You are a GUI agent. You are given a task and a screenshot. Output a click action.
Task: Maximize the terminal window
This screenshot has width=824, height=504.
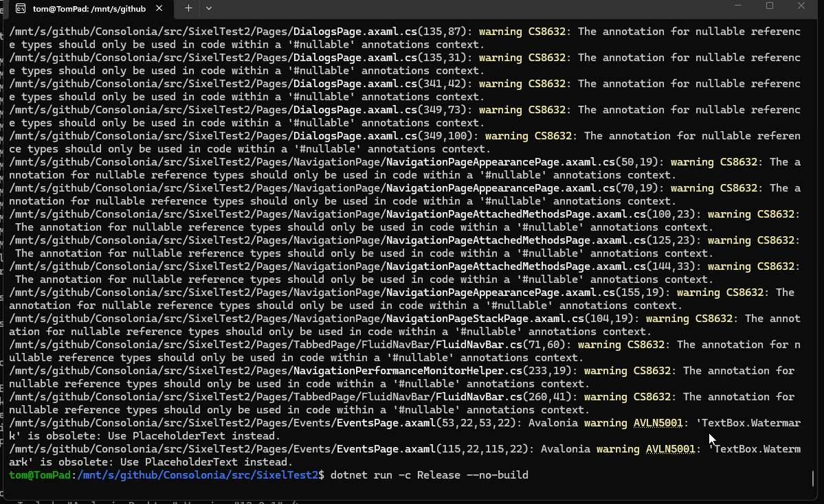tap(769, 5)
